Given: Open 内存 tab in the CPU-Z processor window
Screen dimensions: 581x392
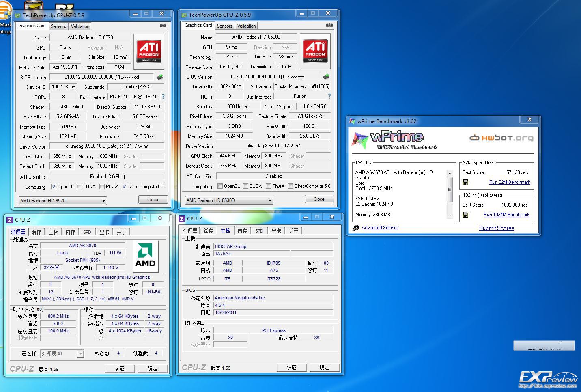Looking at the screenshot, I should point(70,232).
